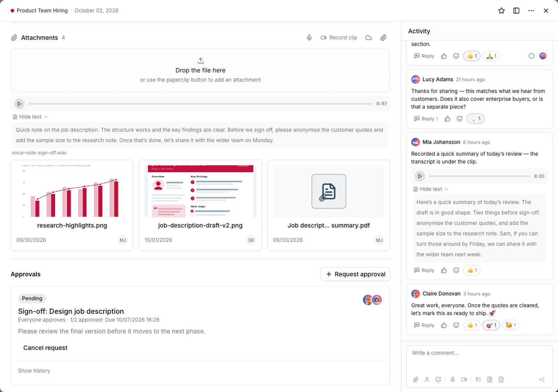Viewport: 558px width, 392px height.
Task: Click the paperclip icon right of cloud icon
Action: [x=383, y=38]
